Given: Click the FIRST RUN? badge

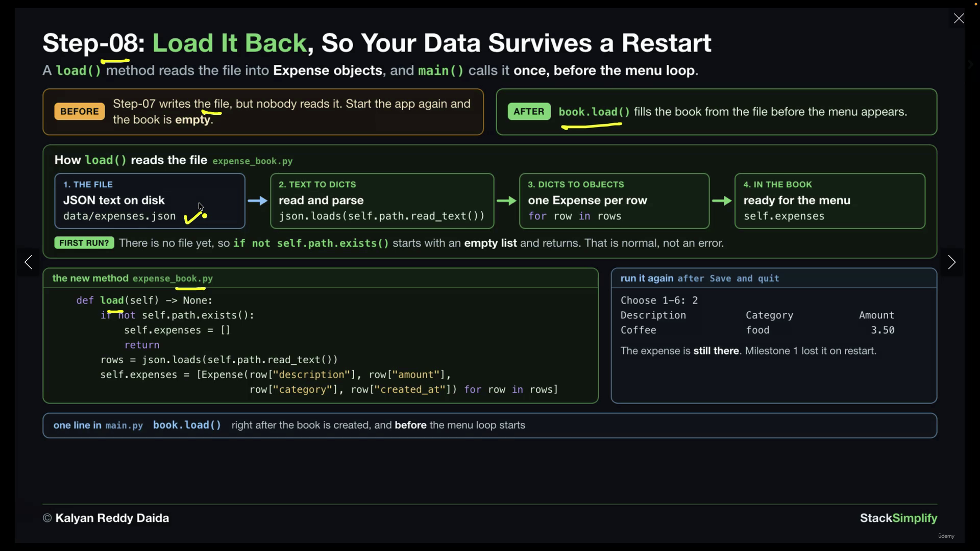Looking at the screenshot, I should tap(84, 243).
